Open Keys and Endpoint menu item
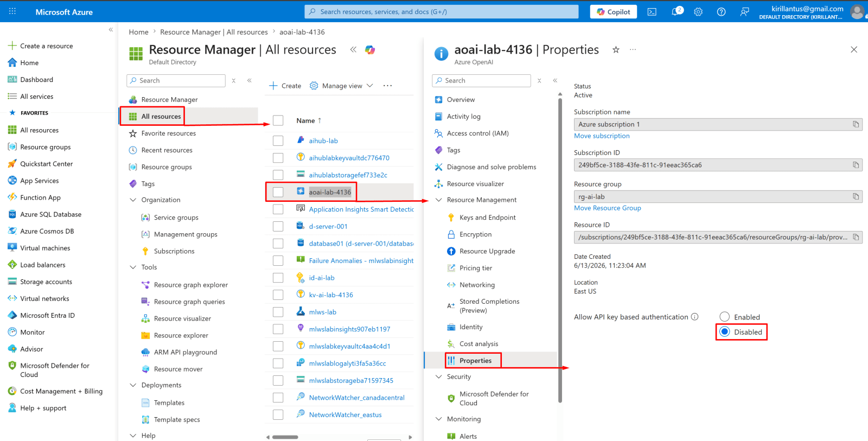 (x=487, y=218)
